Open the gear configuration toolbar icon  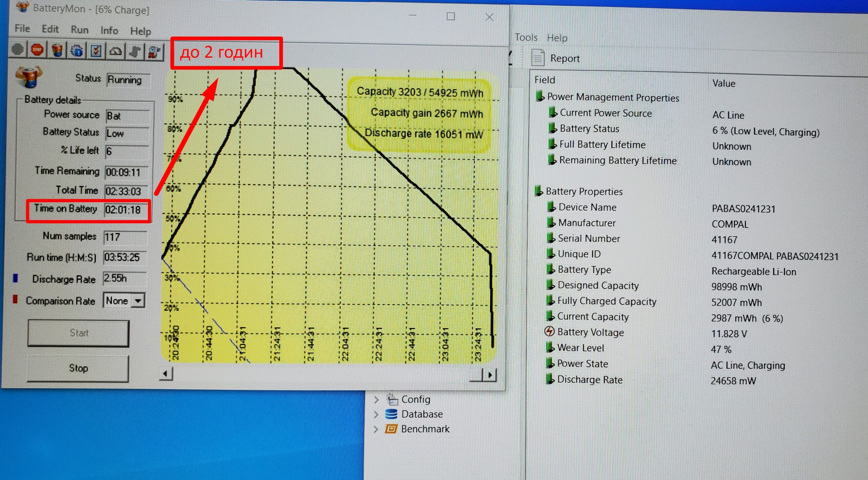pos(77,51)
